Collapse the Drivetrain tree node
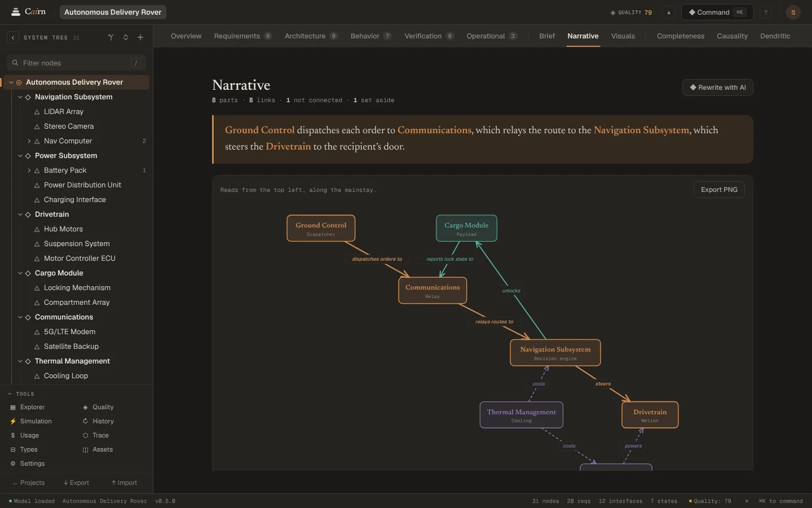The image size is (812, 508). click(x=20, y=214)
